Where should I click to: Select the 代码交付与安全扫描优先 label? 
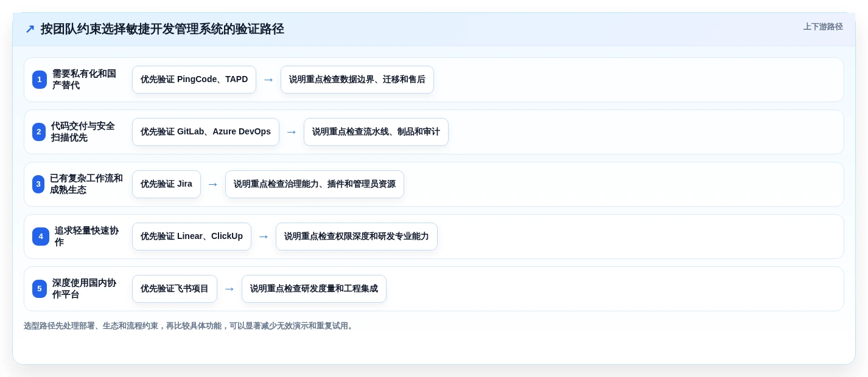tap(83, 132)
